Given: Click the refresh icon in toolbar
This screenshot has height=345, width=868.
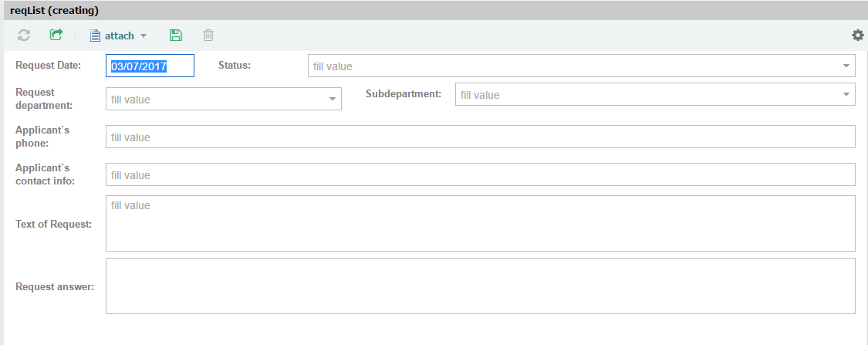Looking at the screenshot, I should pos(24,36).
